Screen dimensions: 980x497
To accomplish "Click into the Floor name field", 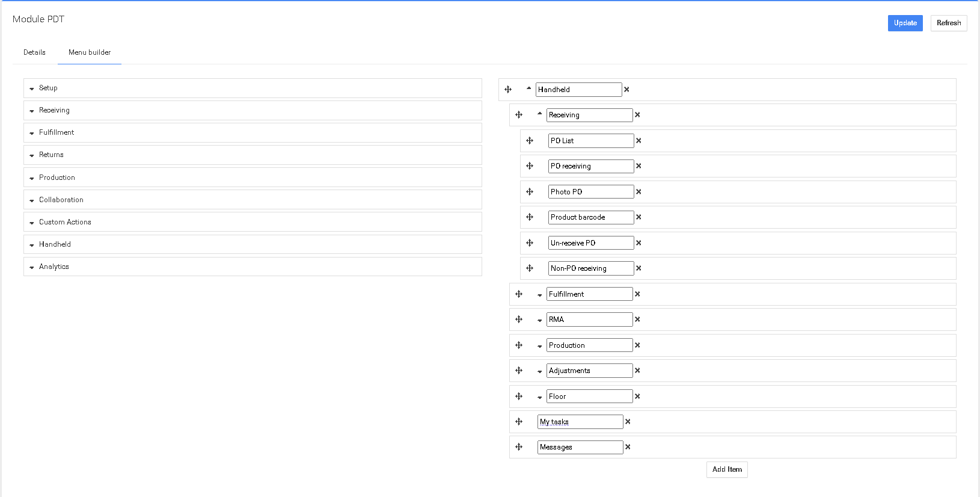I will (589, 397).
